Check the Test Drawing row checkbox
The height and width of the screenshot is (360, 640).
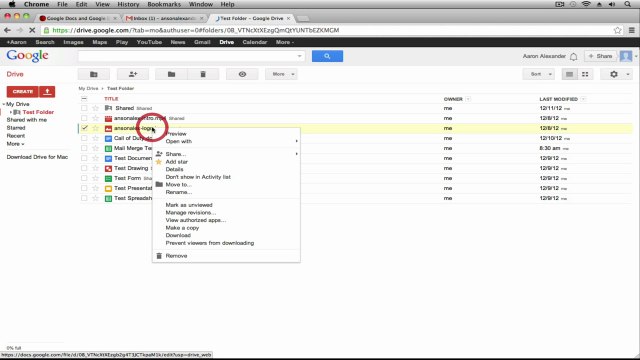84,168
